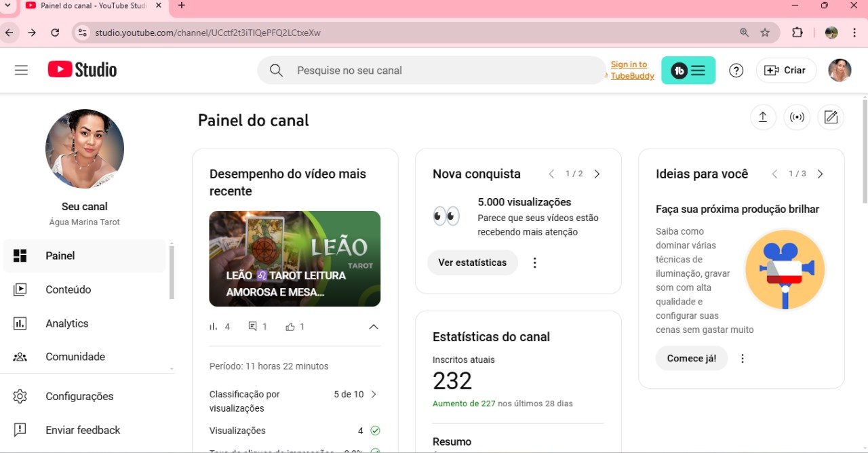Click the browser back arrow
Image resolution: width=868 pixels, height=453 pixels.
[9, 33]
